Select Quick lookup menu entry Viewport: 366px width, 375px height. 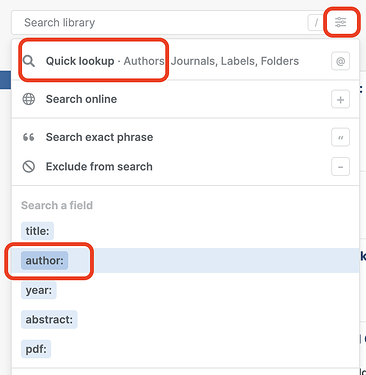185,61
